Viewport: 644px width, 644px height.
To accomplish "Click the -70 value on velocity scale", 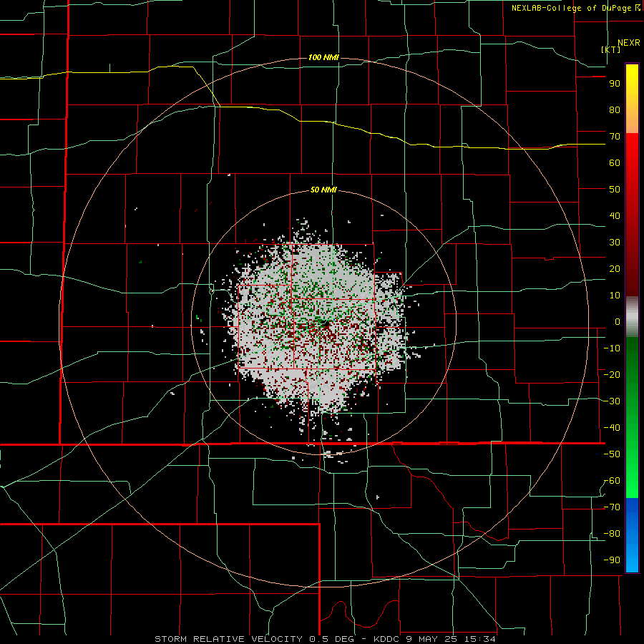I will pos(612,507).
